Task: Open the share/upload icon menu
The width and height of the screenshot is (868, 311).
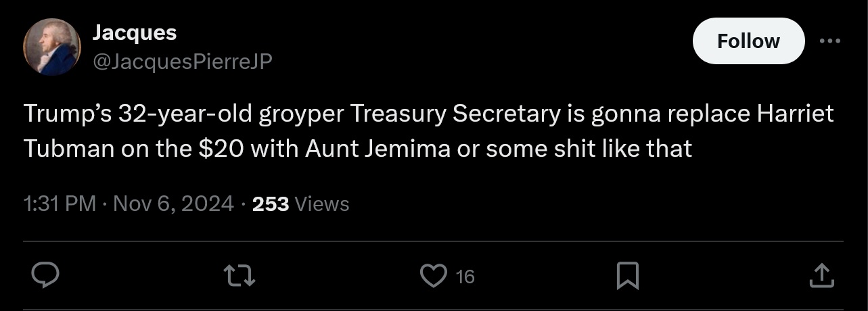Action: tap(821, 275)
